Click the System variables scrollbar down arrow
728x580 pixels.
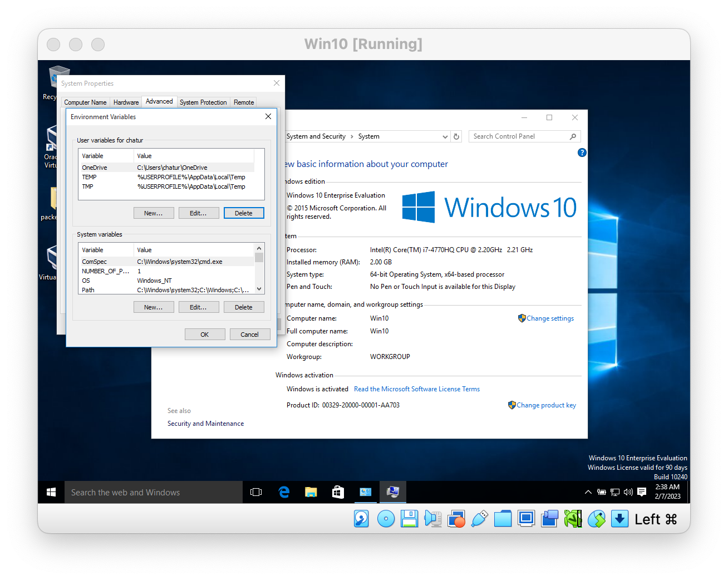click(x=259, y=289)
